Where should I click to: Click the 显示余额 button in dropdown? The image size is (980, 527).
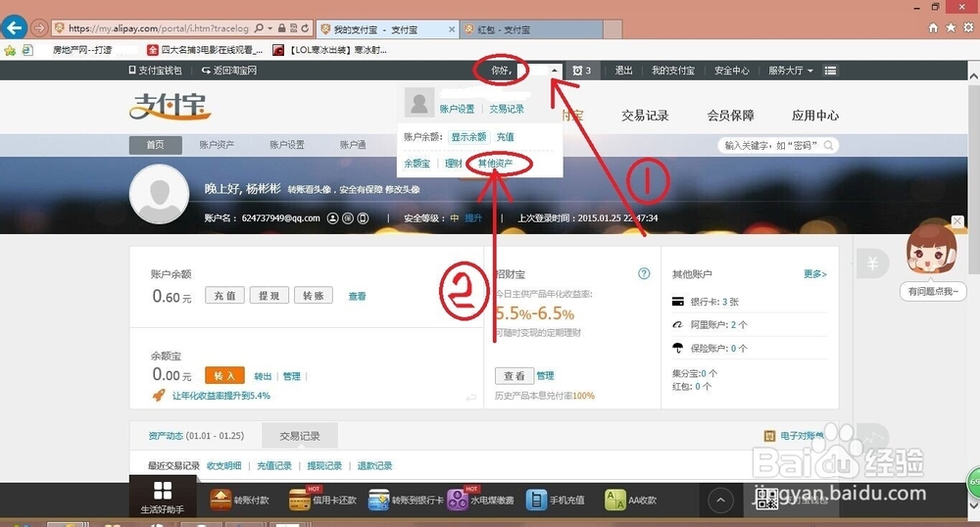468,137
